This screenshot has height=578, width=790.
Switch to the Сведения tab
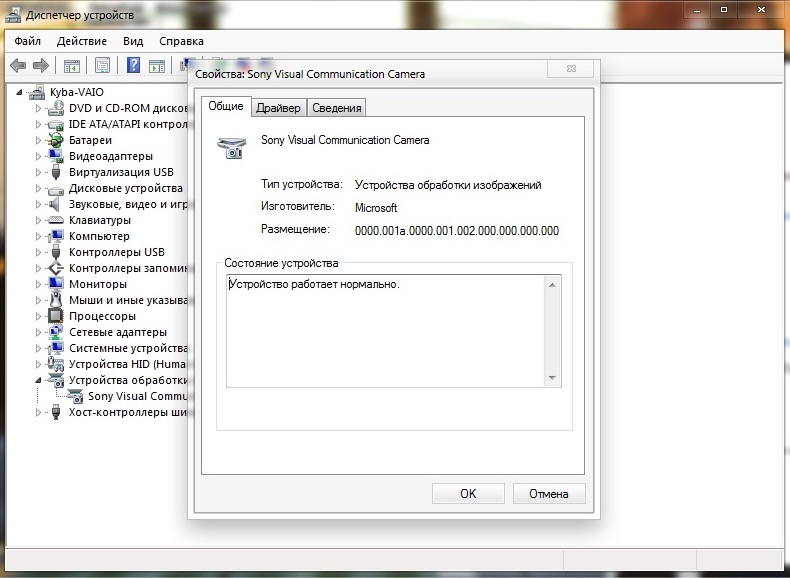click(x=337, y=108)
